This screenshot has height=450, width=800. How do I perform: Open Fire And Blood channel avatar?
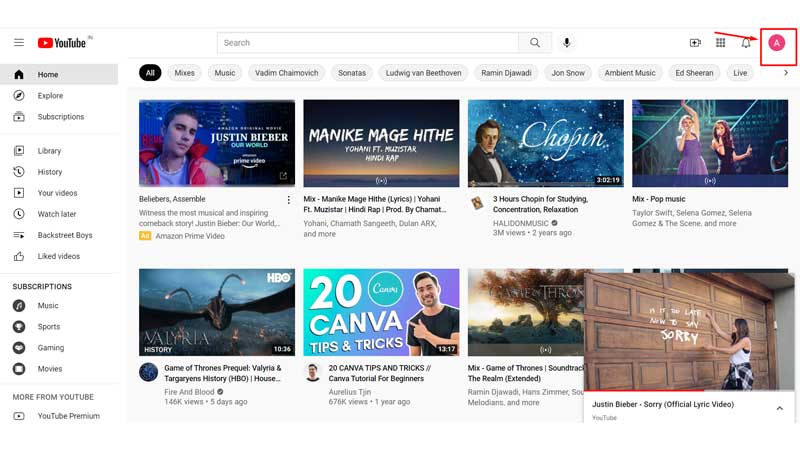click(148, 372)
